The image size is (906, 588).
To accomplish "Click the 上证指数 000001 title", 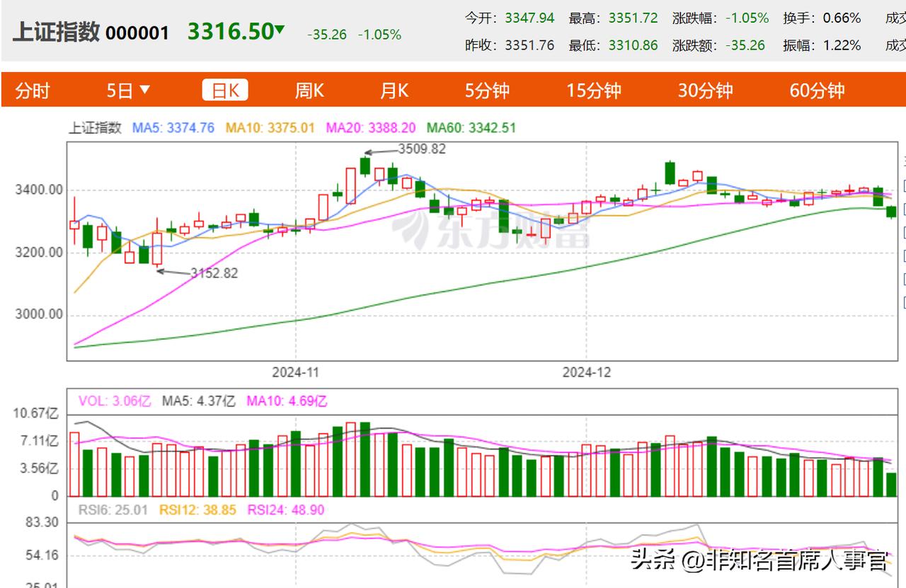I will pyautogui.click(x=91, y=33).
